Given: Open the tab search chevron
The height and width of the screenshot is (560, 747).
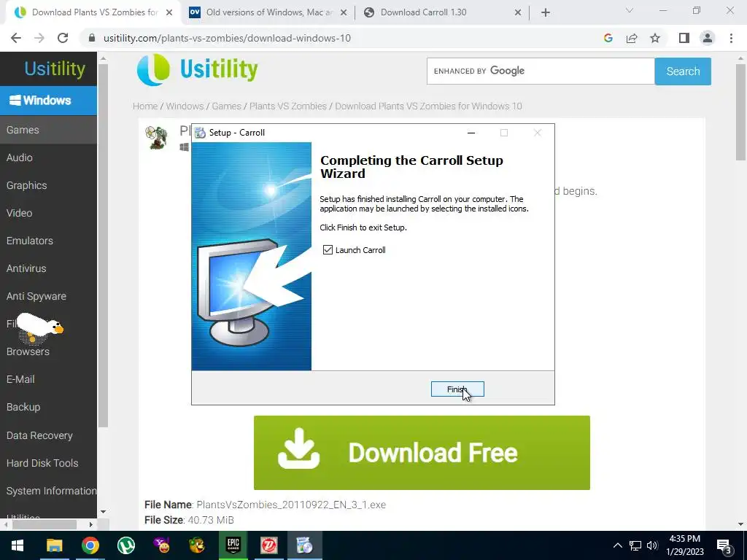Looking at the screenshot, I should [x=630, y=10].
